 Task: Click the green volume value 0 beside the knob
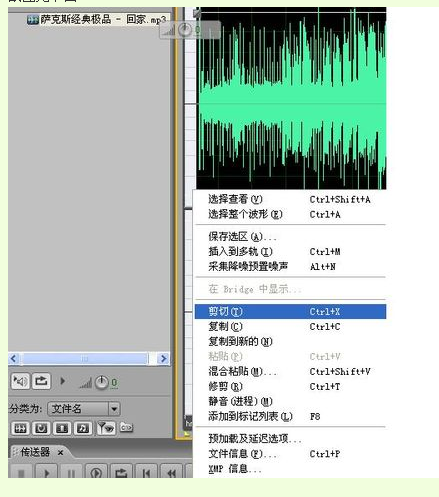[114, 383]
